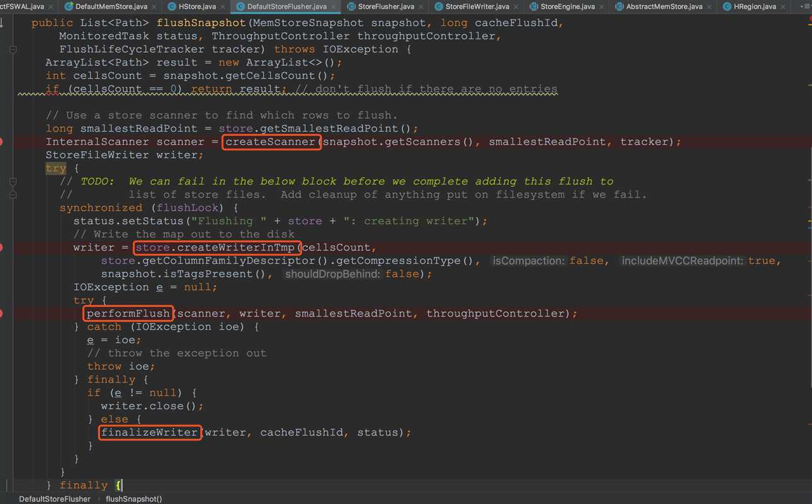812x504 pixels.
Task: Open the StoreFileWriter.java tab
Action: 476,6
